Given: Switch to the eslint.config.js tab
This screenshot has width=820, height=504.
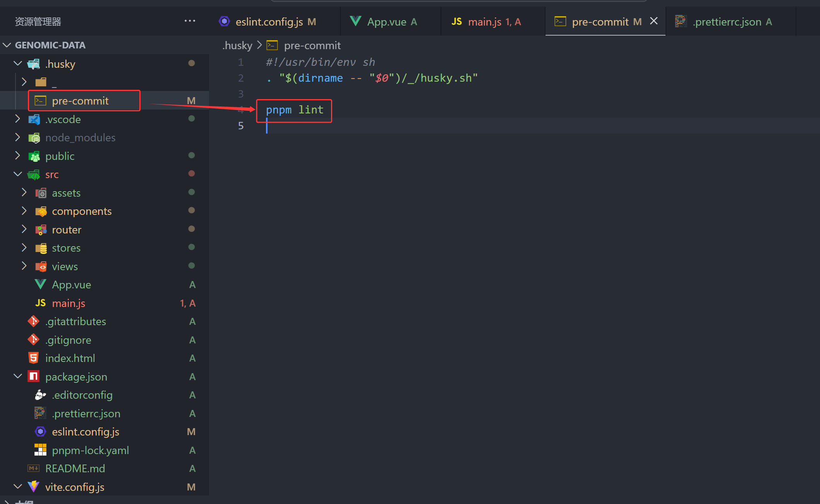Looking at the screenshot, I should click(269, 22).
